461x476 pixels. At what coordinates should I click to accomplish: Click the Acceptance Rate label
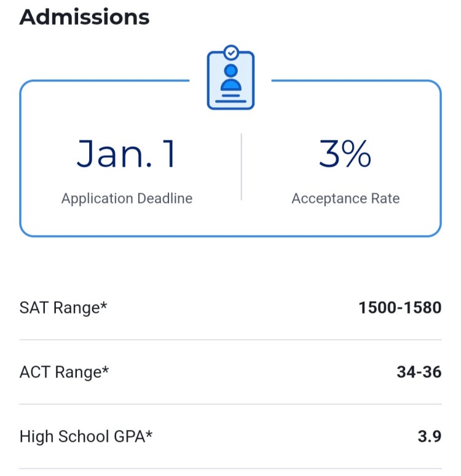pyautogui.click(x=346, y=198)
